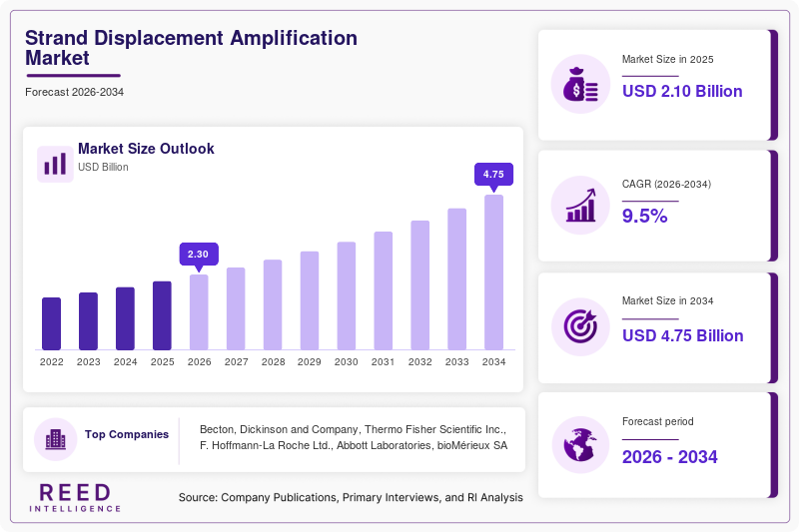Click the building Top Companies icon
799x532 pixels.
(x=56, y=439)
